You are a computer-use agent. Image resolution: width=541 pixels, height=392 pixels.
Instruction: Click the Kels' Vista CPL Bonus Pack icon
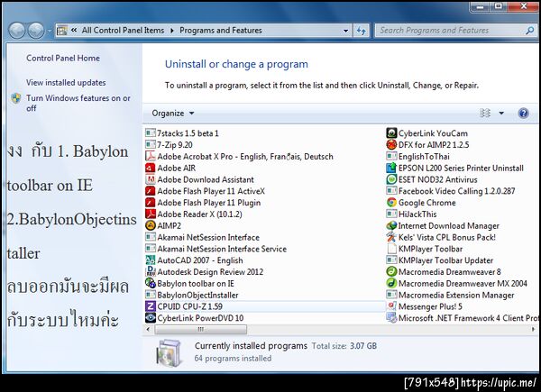tap(391, 237)
